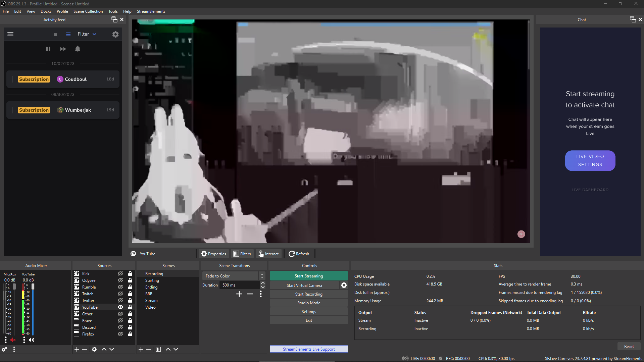644x362 pixels.
Task: Decrease transition duration with down arrow
Action: (x=263, y=287)
